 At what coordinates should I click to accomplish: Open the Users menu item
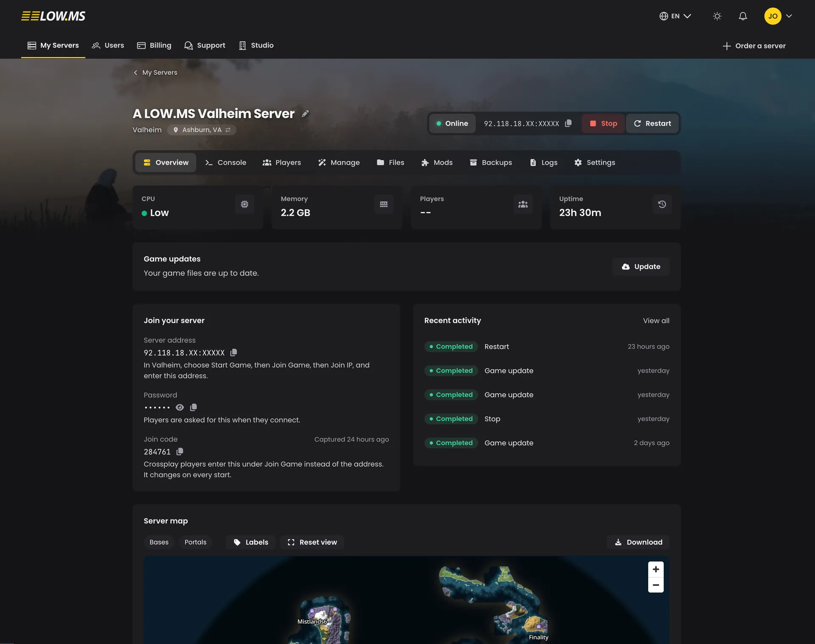tap(108, 45)
